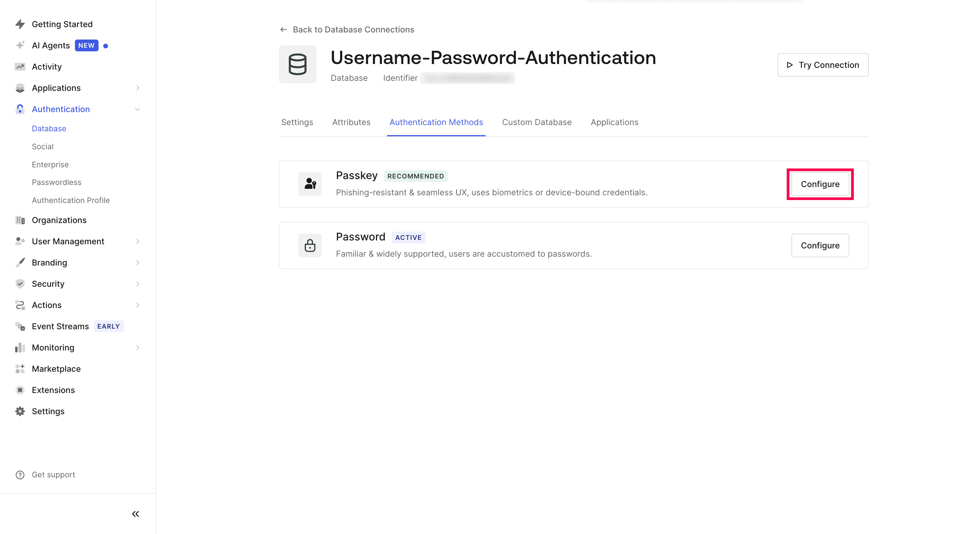Click the Getting Started lightning bolt icon
The height and width of the screenshot is (534, 980).
(x=20, y=24)
